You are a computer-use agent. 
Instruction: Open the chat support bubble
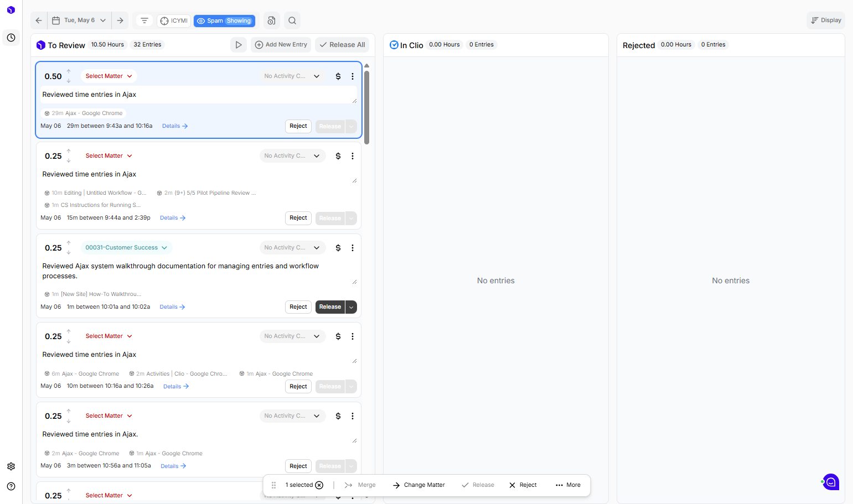coord(831,482)
